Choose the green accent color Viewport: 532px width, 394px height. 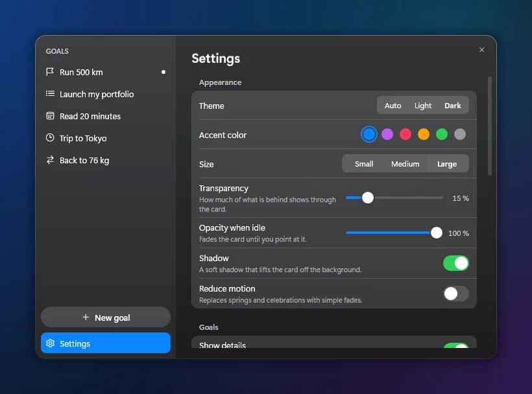442,135
